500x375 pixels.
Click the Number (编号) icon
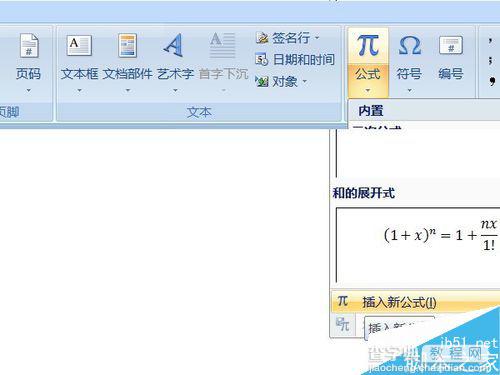coord(451,45)
